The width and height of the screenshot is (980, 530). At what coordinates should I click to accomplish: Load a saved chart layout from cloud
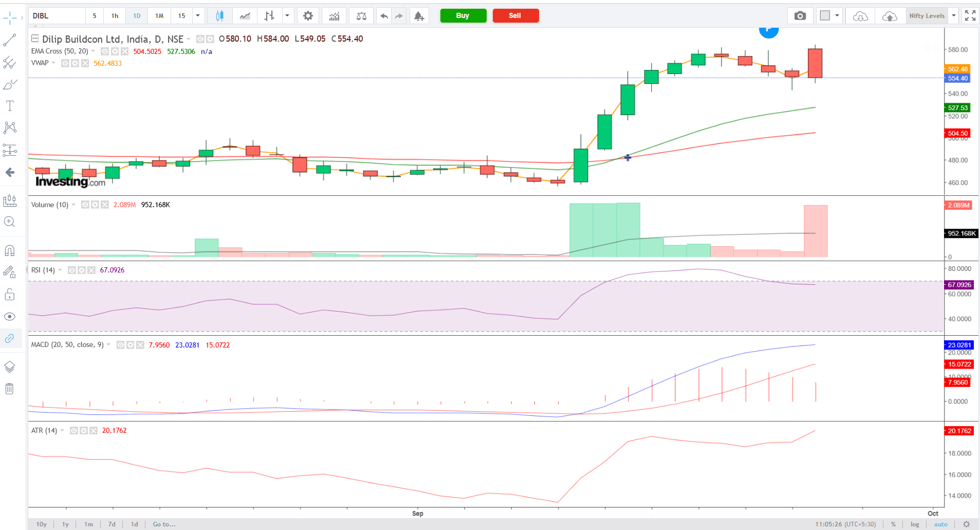click(x=860, y=16)
